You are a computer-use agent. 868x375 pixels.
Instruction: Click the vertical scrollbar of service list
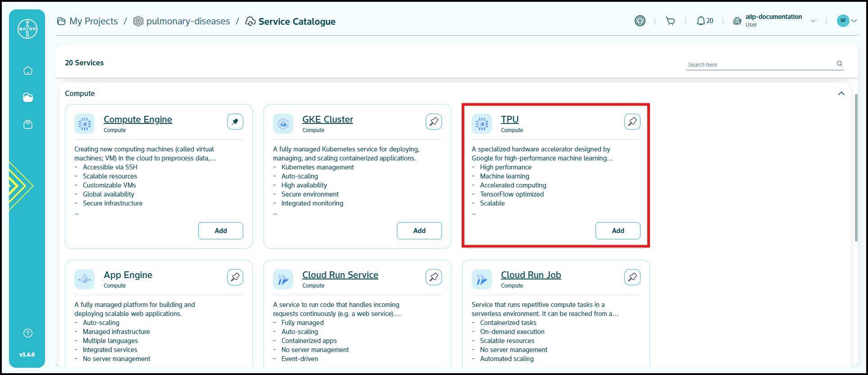pyautogui.click(x=856, y=167)
